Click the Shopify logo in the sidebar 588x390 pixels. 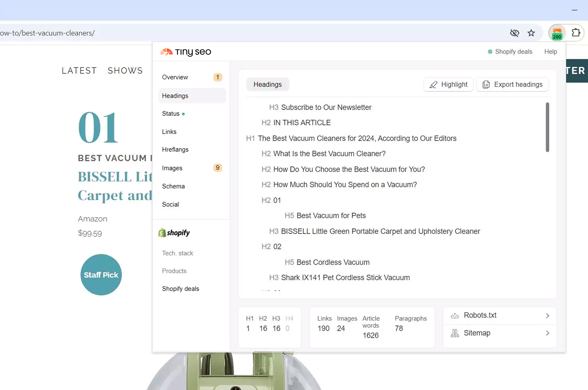click(x=174, y=233)
